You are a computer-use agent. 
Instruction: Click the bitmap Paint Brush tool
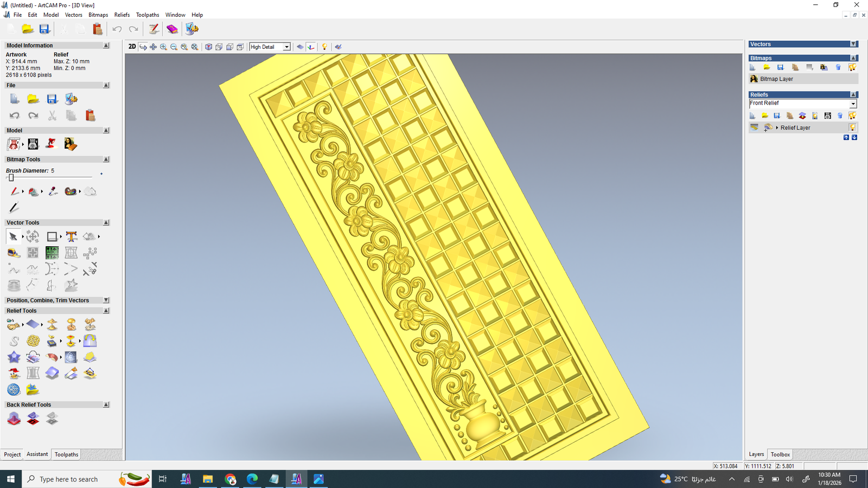click(x=14, y=191)
